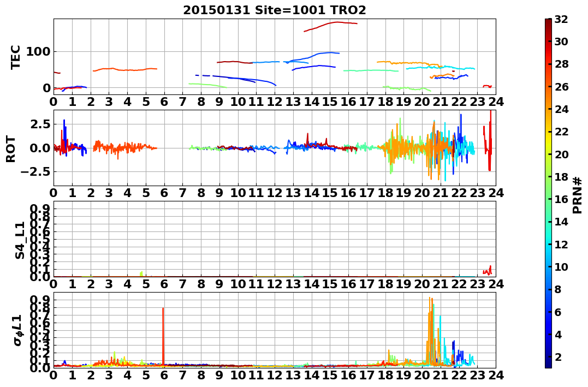
Task: Click ROT y-axis tick −2.5
Action: [35, 172]
